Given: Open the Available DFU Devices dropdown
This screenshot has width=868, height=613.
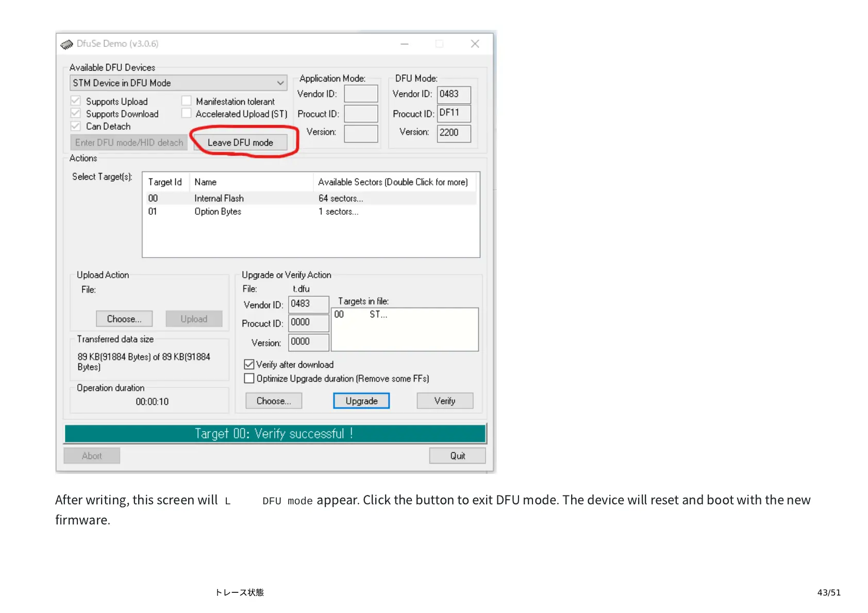Looking at the screenshot, I should (178, 83).
